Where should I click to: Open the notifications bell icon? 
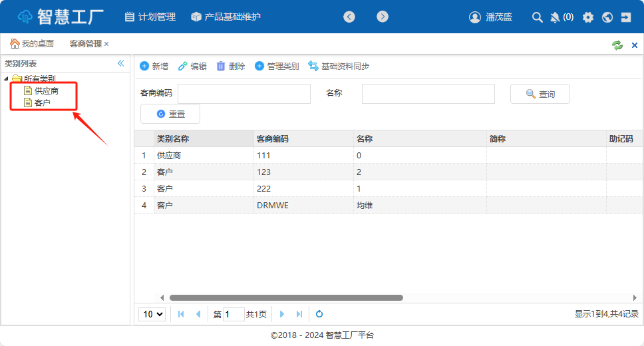(555, 17)
